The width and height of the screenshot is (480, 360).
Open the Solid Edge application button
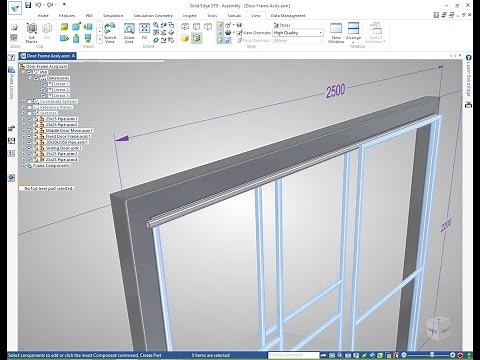15,8
